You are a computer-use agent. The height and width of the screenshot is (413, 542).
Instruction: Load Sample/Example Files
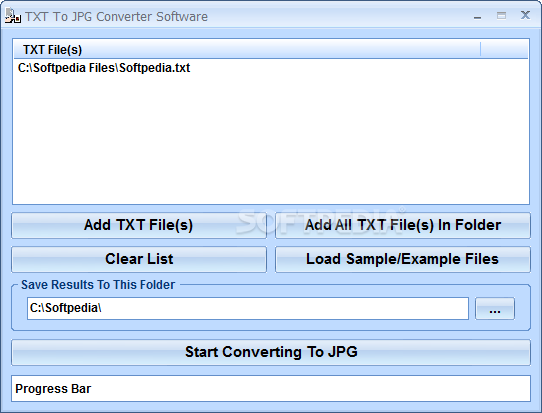403,259
